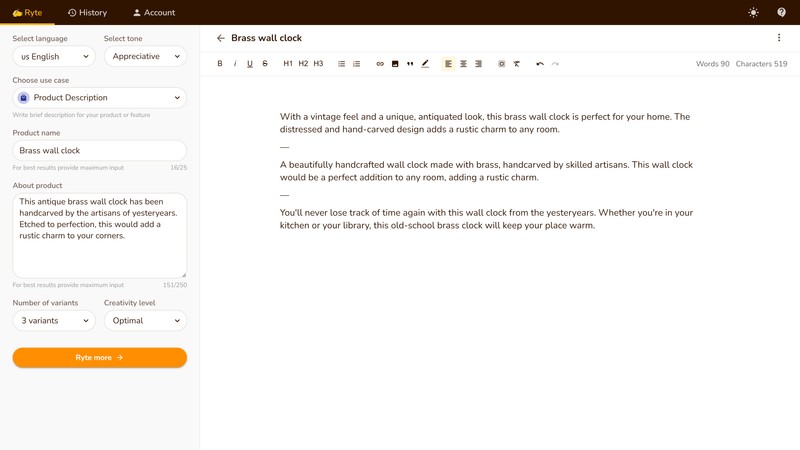
Task: Open the Creativity level selector
Action: [x=145, y=321]
